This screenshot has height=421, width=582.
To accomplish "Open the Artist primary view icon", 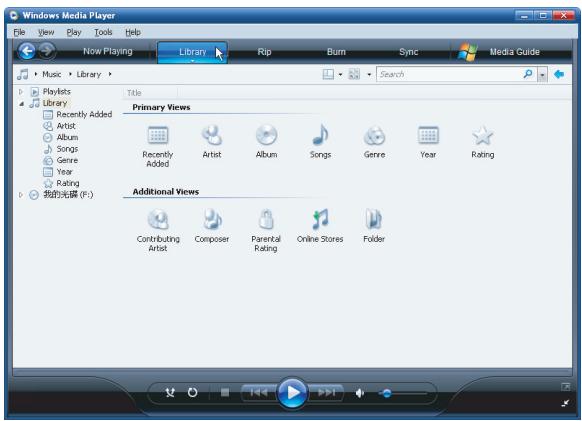I will click(212, 135).
